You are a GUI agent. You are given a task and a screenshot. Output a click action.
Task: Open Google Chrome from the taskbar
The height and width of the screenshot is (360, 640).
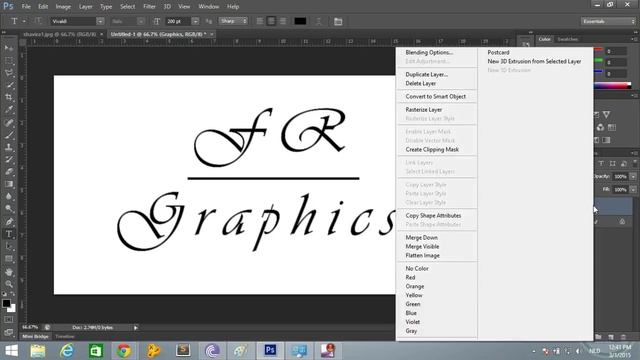124,351
